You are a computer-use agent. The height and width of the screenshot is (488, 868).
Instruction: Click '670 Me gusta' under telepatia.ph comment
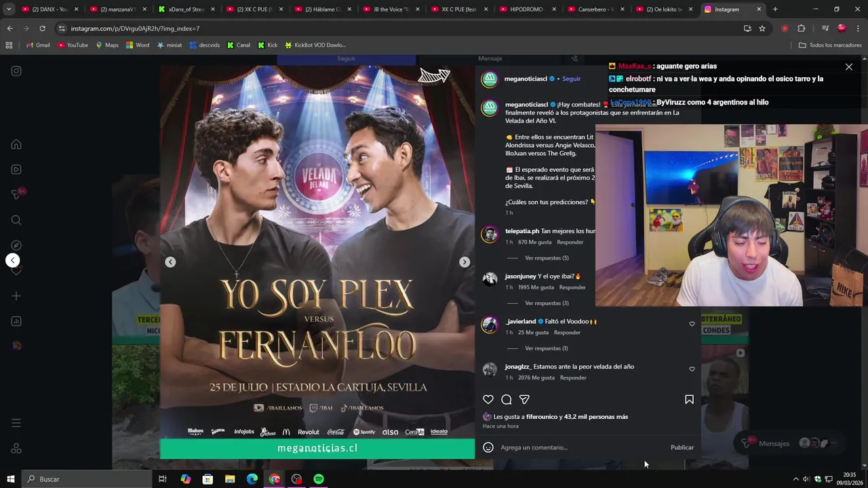(535, 242)
